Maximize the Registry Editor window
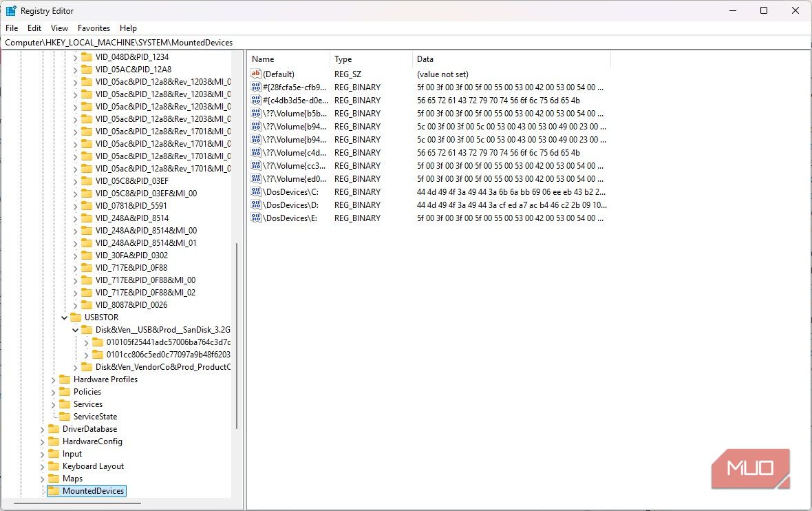 (x=764, y=10)
